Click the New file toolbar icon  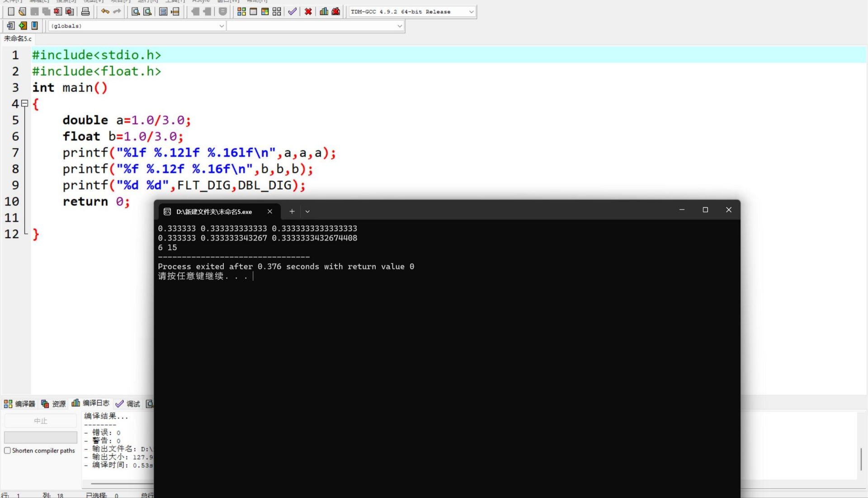pos(11,12)
